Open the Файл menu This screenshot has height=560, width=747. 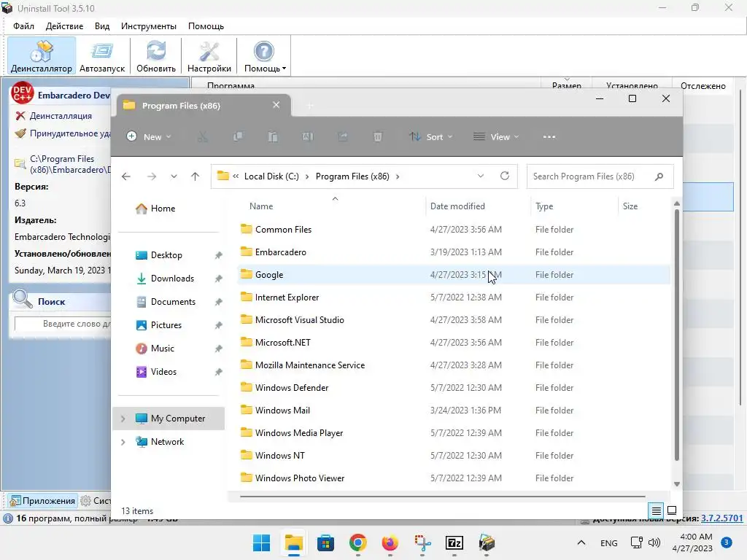[x=24, y=26]
